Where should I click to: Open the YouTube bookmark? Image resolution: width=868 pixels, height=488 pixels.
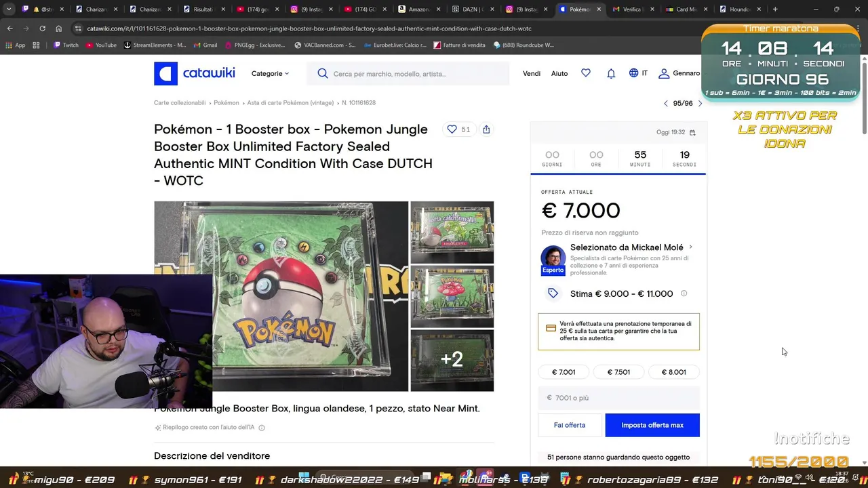(101, 45)
